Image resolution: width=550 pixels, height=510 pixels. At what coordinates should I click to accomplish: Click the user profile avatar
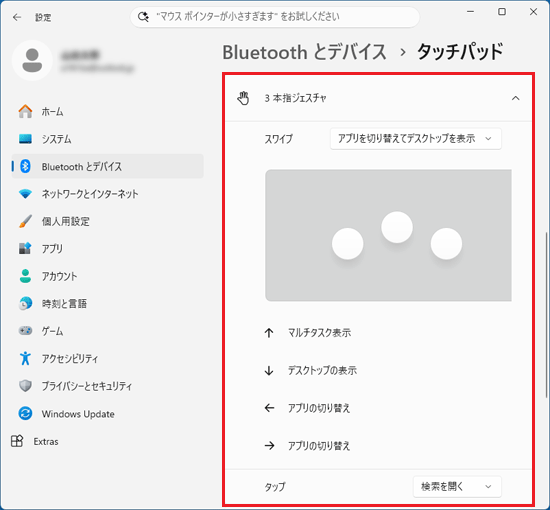pyautogui.click(x=32, y=60)
